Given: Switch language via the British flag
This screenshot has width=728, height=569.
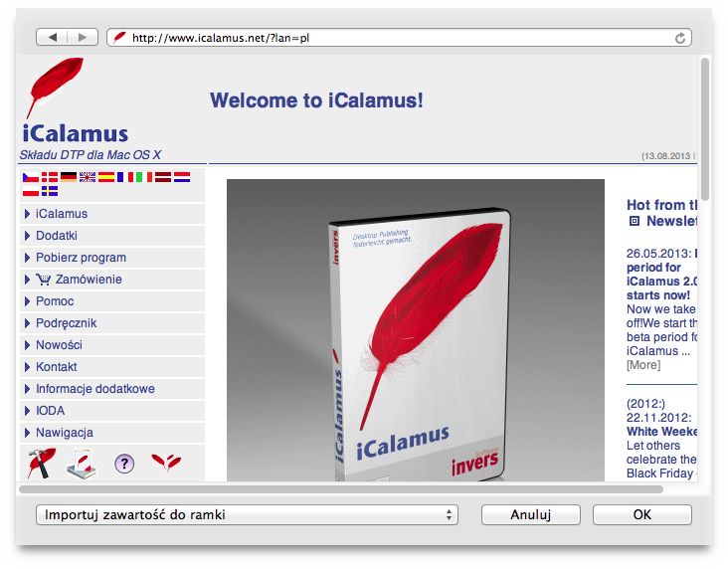Looking at the screenshot, I should click(x=88, y=177).
